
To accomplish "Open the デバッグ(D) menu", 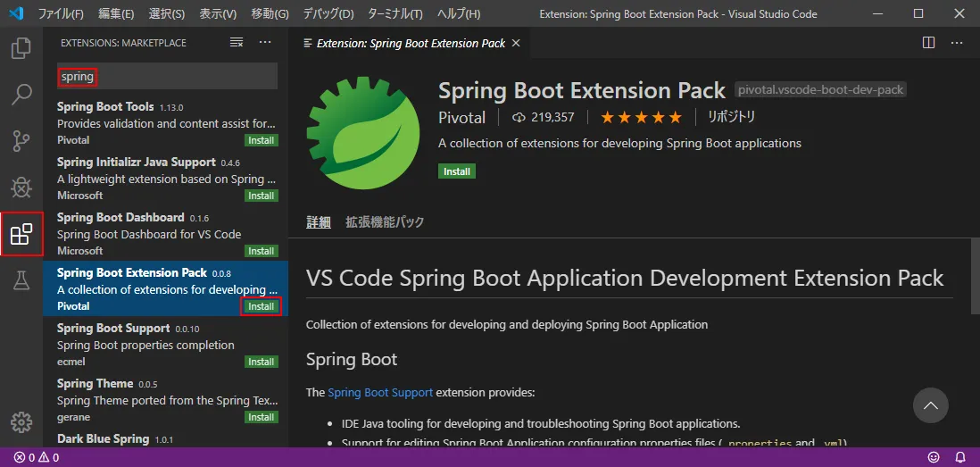I will pos(328,13).
